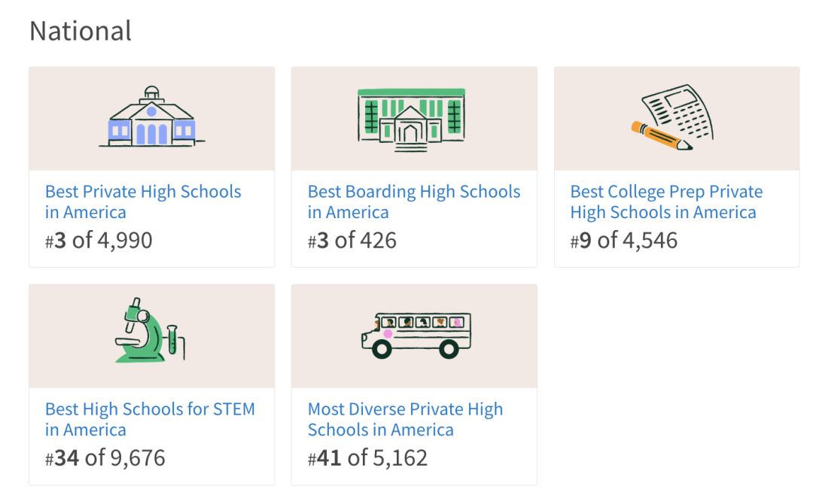Click the newspaper and pencil icon
The image size is (813, 504).
672,117
